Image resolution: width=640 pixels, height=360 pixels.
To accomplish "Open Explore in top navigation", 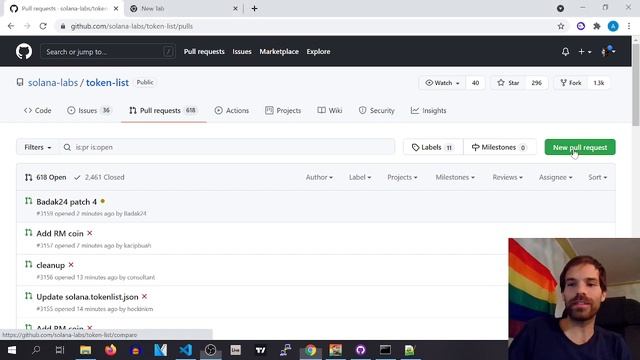I will point(318,52).
